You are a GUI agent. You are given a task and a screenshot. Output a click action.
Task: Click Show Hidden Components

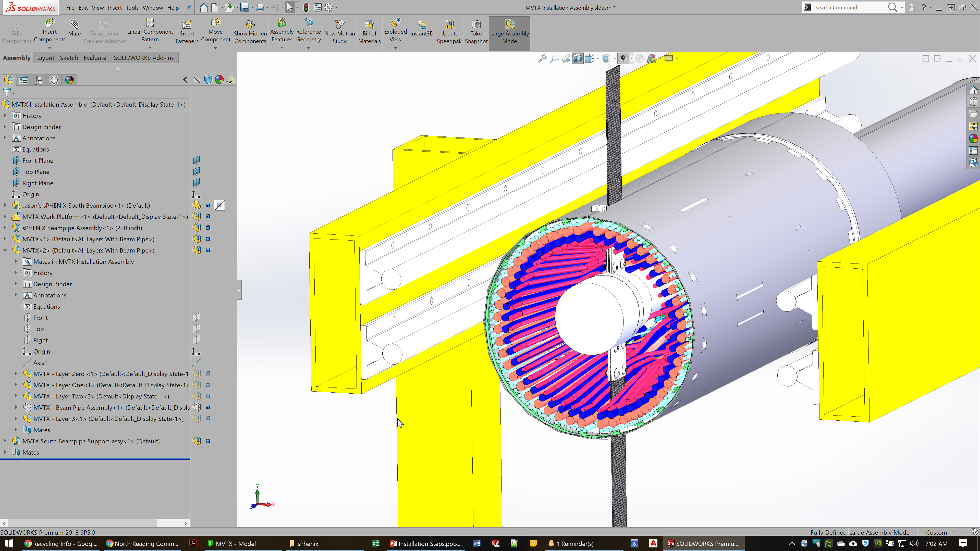click(250, 32)
